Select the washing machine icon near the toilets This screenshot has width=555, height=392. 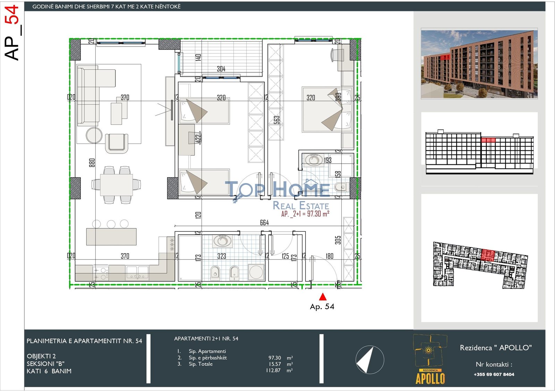click(x=256, y=271)
